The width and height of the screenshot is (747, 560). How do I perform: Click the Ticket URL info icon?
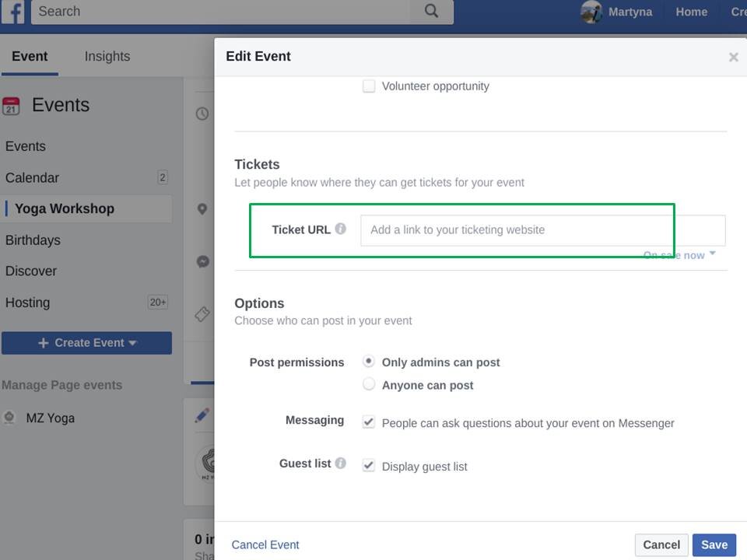341,229
